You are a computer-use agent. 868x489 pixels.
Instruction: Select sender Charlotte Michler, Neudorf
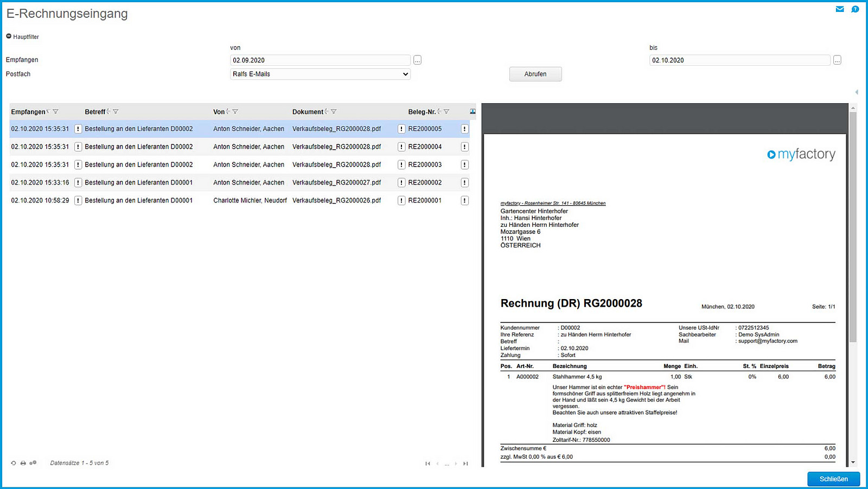pyautogui.click(x=250, y=201)
